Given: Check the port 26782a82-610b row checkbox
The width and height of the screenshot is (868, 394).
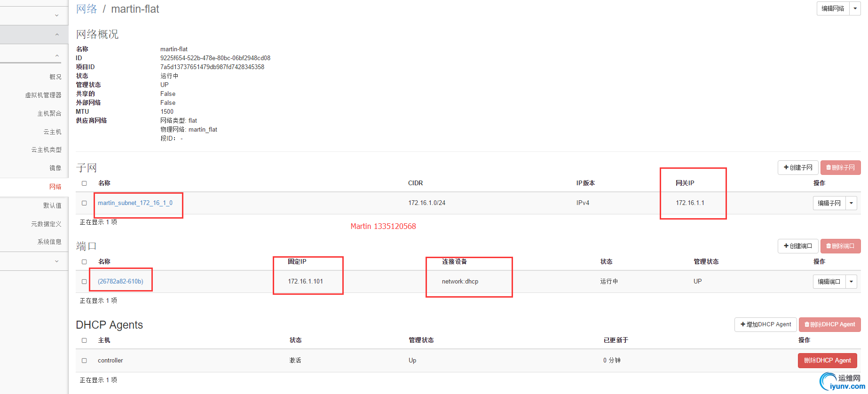Looking at the screenshot, I should pyautogui.click(x=84, y=282).
